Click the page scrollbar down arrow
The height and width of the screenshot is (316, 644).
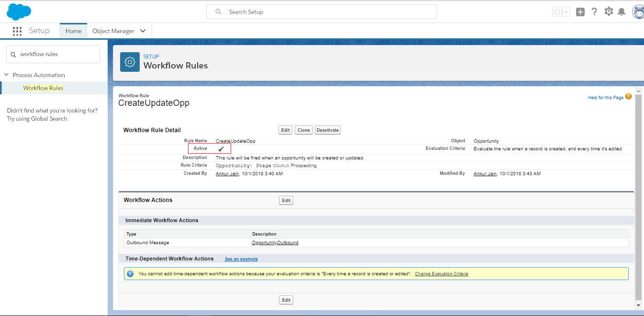click(x=638, y=305)
